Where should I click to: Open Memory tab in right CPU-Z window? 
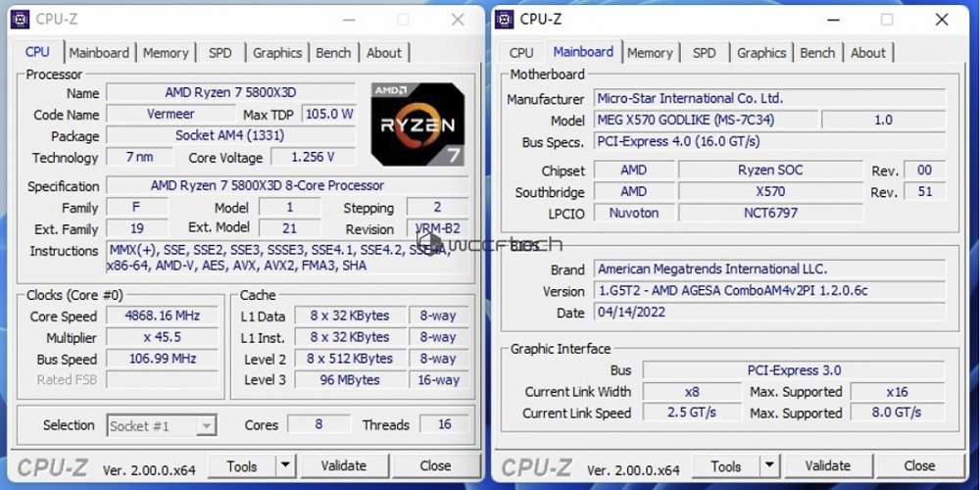(650, 53)
